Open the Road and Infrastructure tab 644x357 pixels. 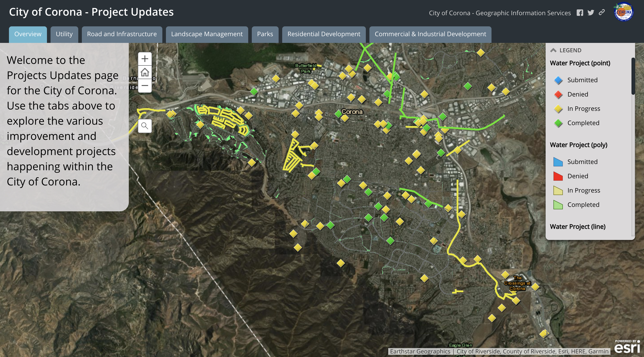pos(122,34)
